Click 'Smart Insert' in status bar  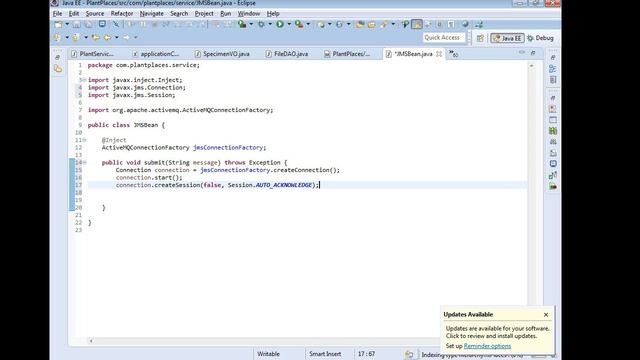pos(325,354)
